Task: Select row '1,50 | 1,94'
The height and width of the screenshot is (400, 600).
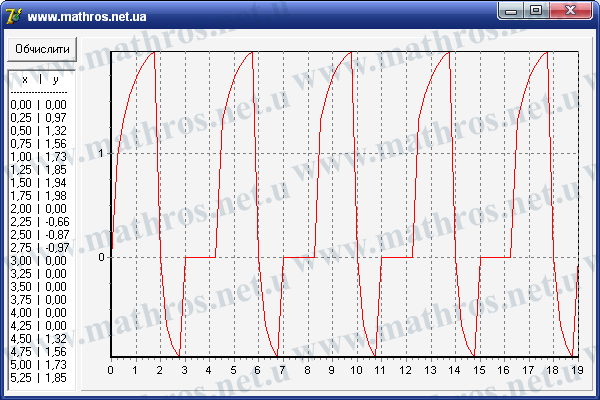Action: (39, 183)
